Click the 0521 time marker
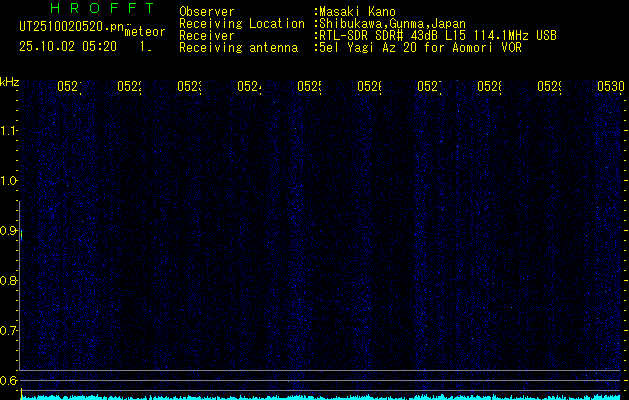The image size is (629, 400). point(69,86)
